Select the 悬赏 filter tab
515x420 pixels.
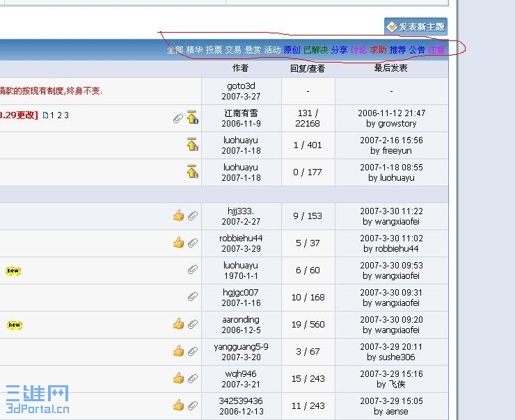tap(253, 50)
